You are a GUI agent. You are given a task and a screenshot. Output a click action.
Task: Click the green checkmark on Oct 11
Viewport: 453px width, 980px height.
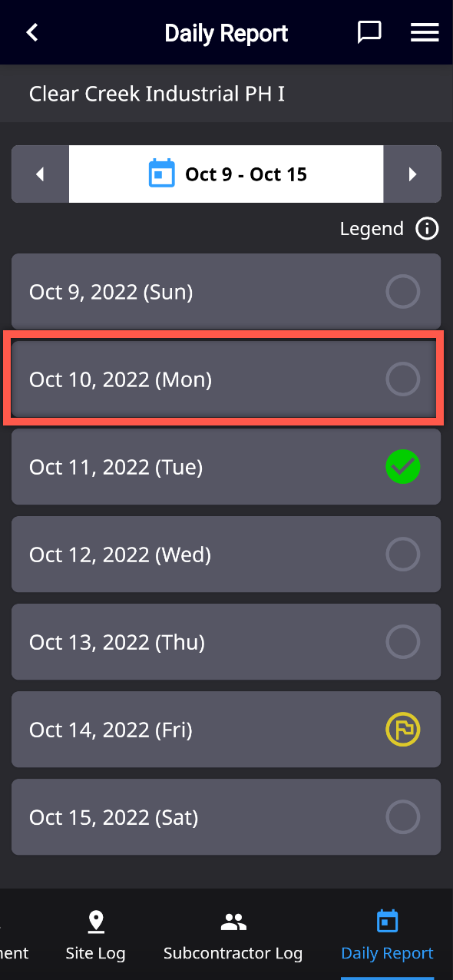[402, 467]
